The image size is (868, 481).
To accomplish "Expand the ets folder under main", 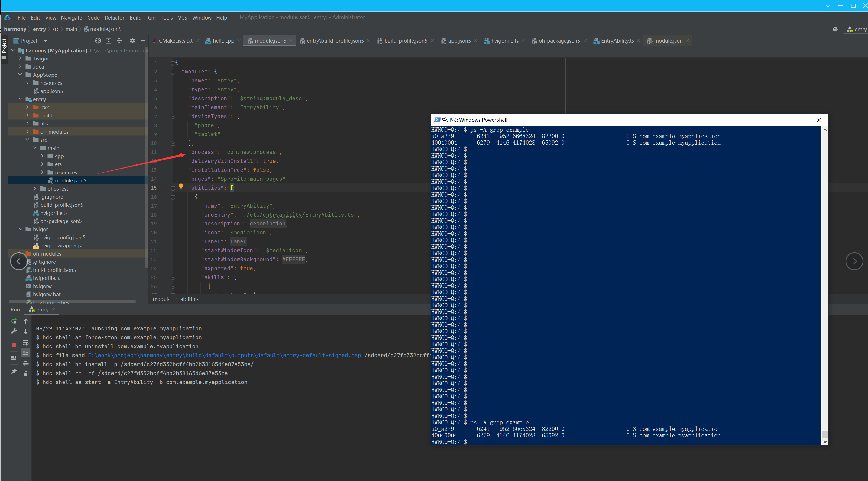I will (42, 164).
